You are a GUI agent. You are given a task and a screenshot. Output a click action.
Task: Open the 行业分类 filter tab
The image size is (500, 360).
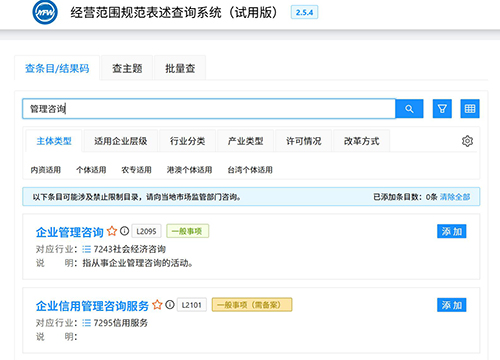(187, 141)
